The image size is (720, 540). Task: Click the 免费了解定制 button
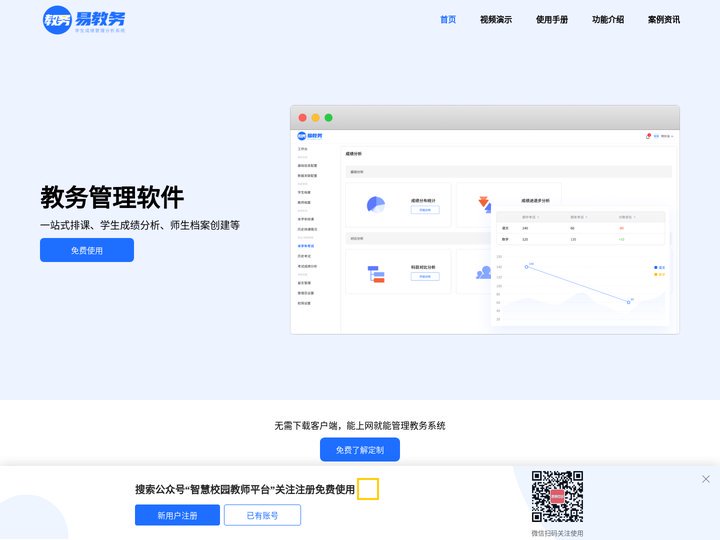(x=360, y=450)
